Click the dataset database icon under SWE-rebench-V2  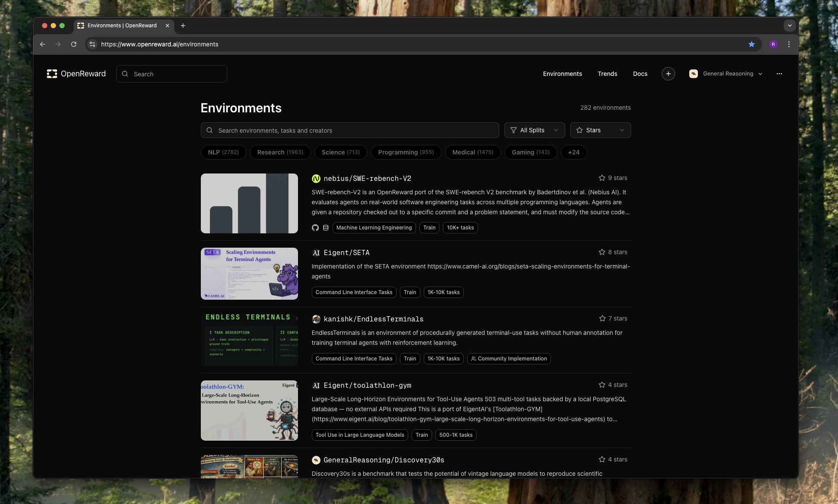click(325, 227)
